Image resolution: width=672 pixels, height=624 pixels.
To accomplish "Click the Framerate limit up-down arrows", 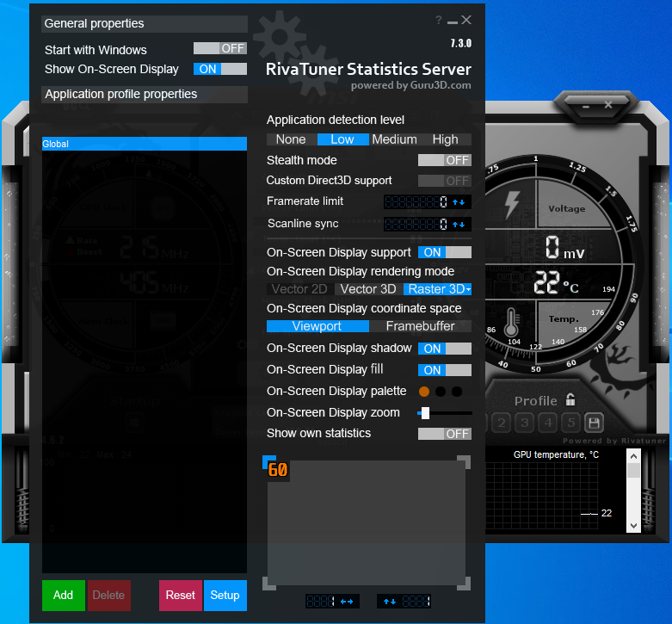I will pos(459,202).
